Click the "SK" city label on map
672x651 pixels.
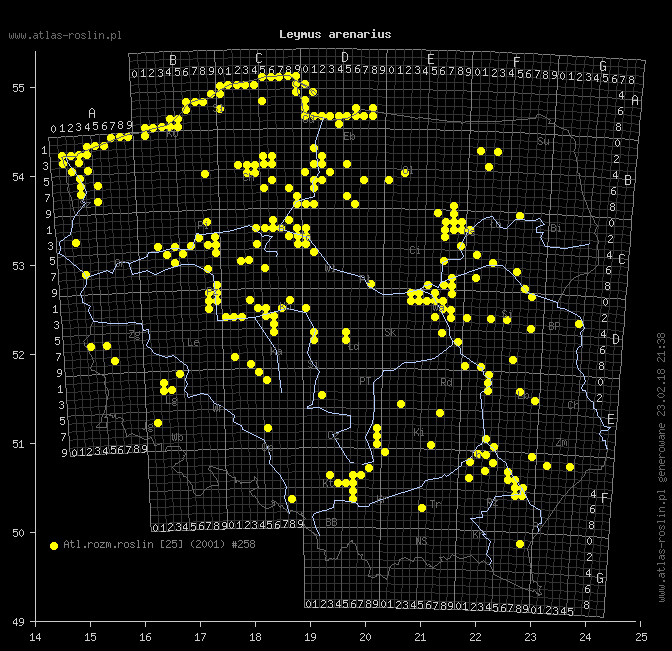coord(390,333)
